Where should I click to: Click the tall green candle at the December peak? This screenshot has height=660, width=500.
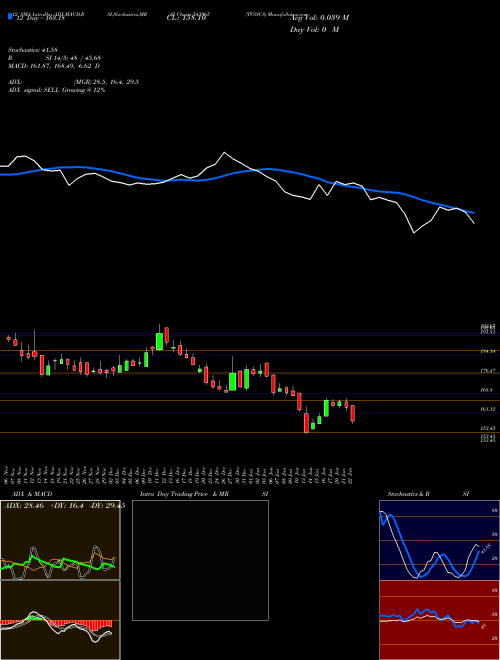pyautogui.click(x=160, y=340)
